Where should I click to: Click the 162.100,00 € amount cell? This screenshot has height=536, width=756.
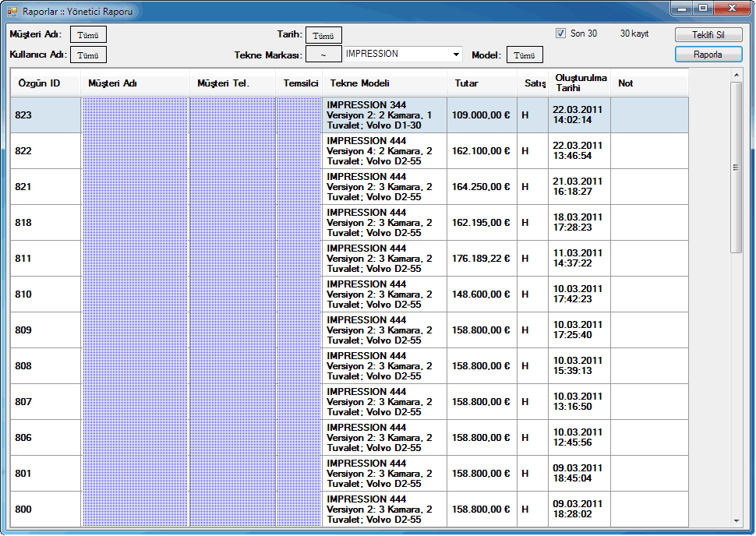[482, 151]
